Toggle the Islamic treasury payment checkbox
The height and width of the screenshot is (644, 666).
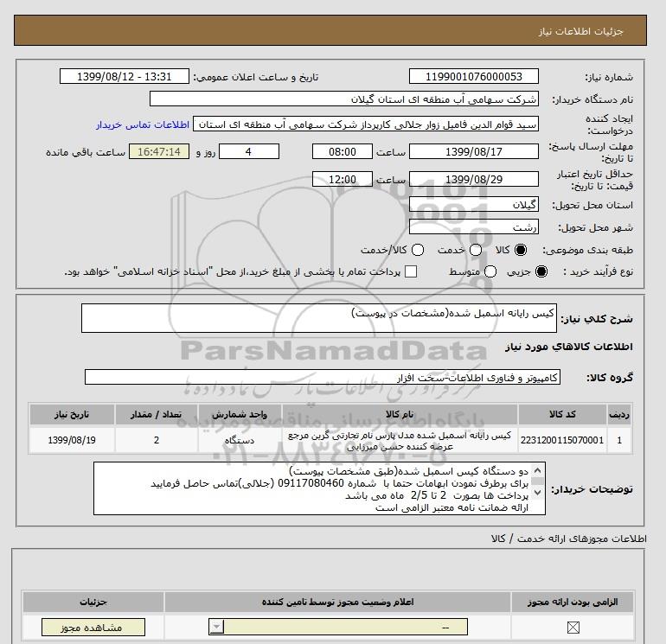(x=411, y=271)
